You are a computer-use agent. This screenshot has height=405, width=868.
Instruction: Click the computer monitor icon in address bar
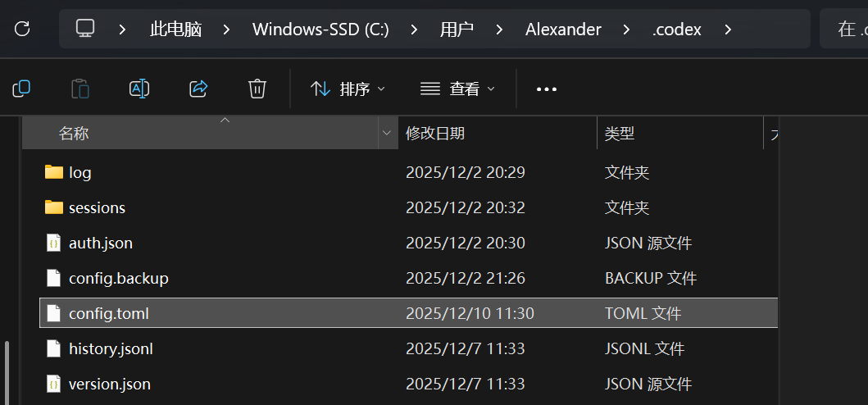[x=85, y=28]
